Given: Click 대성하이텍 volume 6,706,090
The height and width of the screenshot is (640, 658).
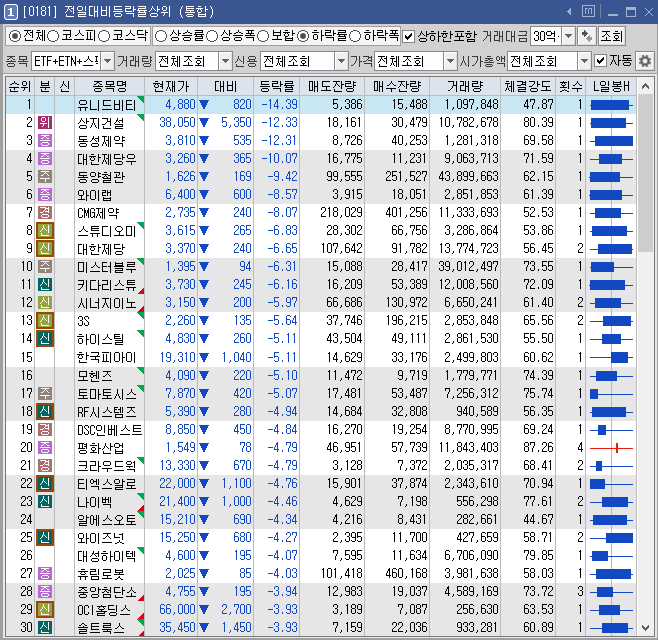Looking at the screenshot, I should [x=471, y=555].
